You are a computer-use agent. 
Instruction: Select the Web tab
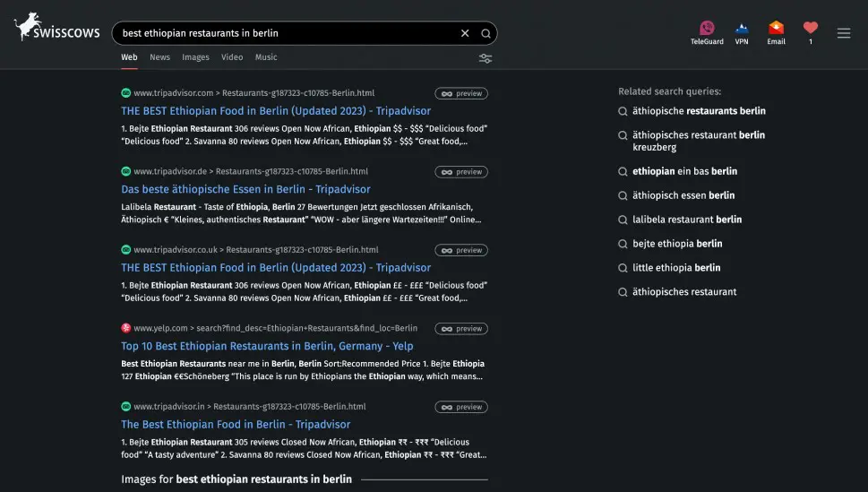coord(129,57)
